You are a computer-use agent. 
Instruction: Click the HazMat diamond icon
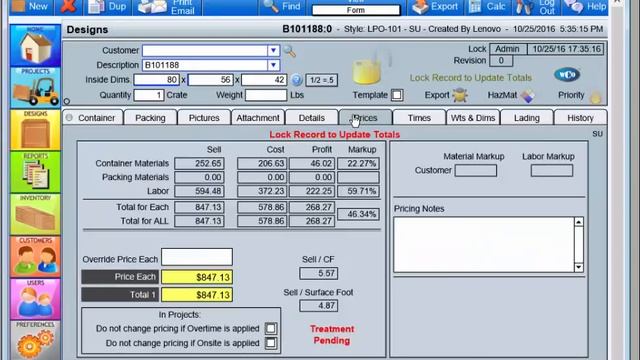click(x=527, y=96)
